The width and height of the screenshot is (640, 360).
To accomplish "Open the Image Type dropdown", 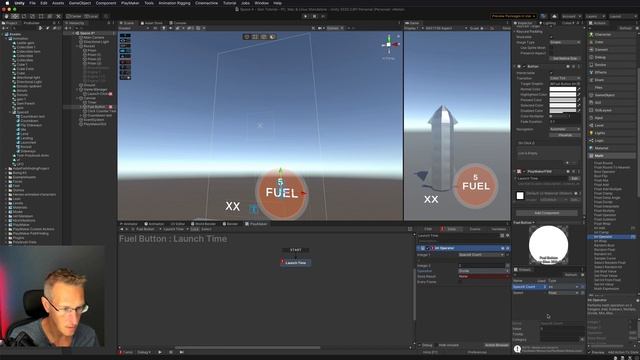I will 565,42.
